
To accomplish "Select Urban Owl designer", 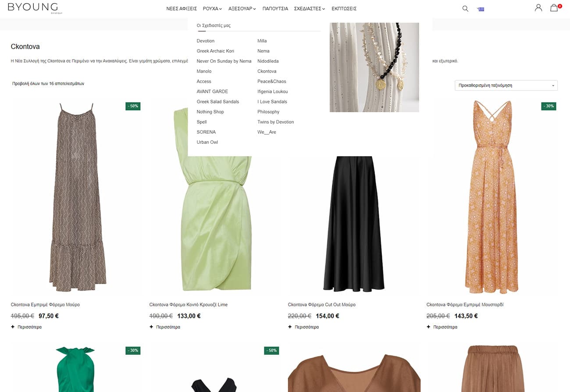I will point(207,142).
